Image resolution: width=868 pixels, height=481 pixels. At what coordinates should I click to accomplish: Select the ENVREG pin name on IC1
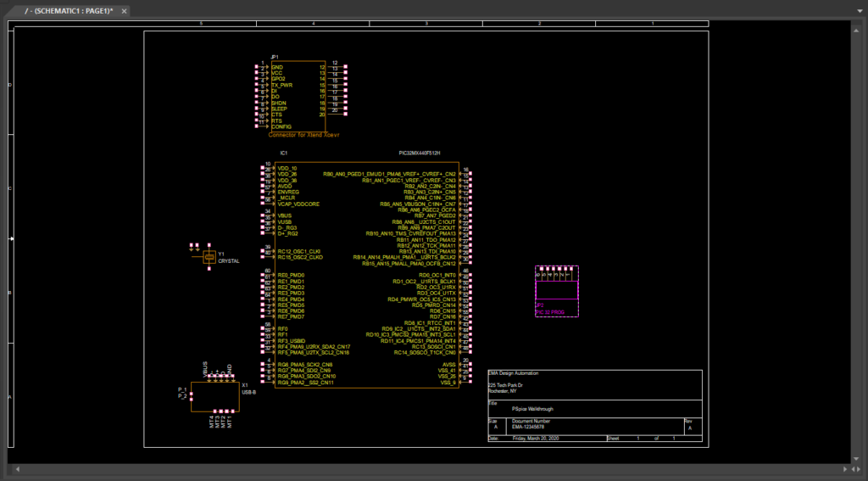tap(288, 193)
